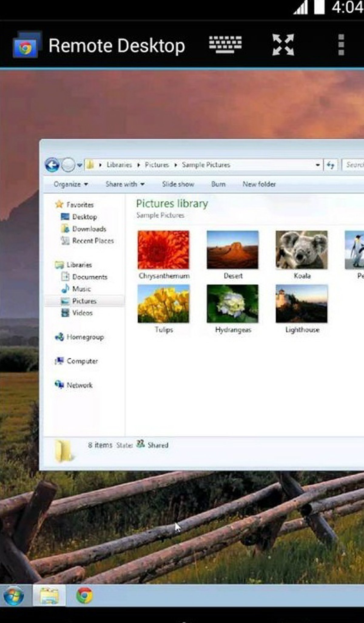This screenshot has width=364, height=623.
Task: Open the three-dot overflow menu
Action: 341,45
